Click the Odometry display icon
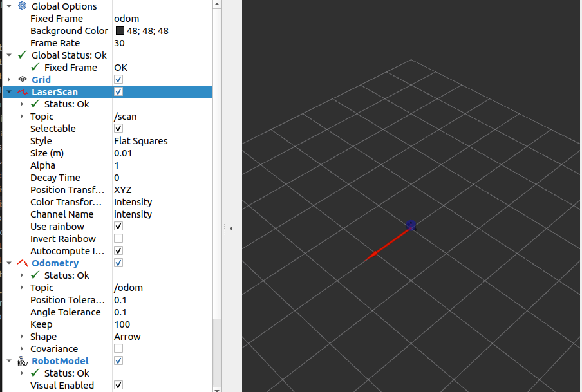 pos(23,263)
